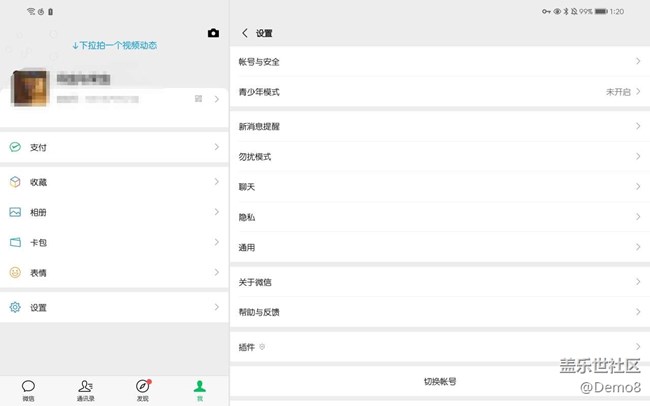Viewport: 650px width, 406px height.
Task: Open 表情 sticker smiley icon
Action: 15,272
